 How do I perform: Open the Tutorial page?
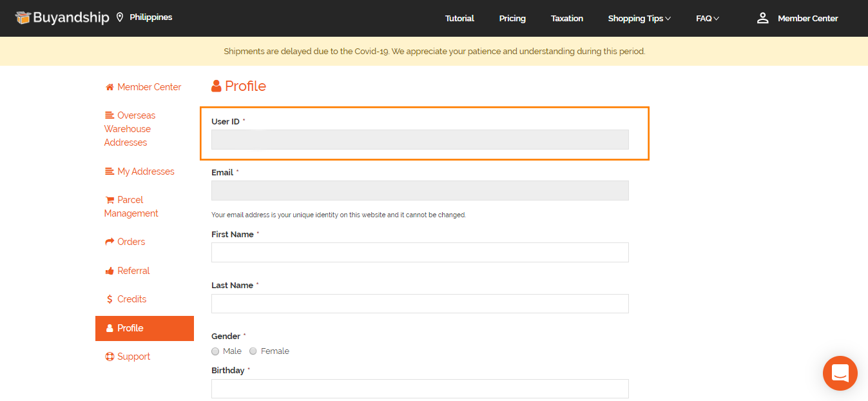459,18
